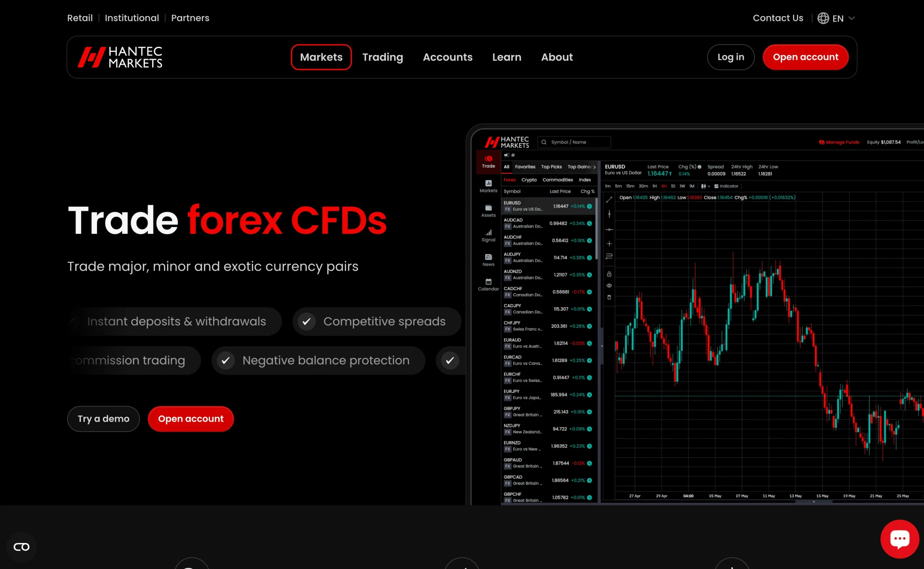Click the watchlist vertical scrollbar
This screenshot has width=924, height=569.
click(597, 229)
